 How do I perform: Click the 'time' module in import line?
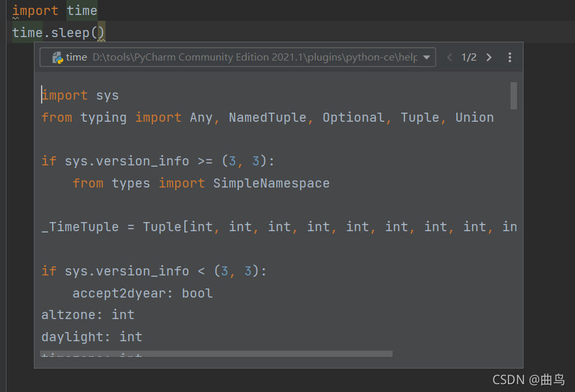[82, 10]
